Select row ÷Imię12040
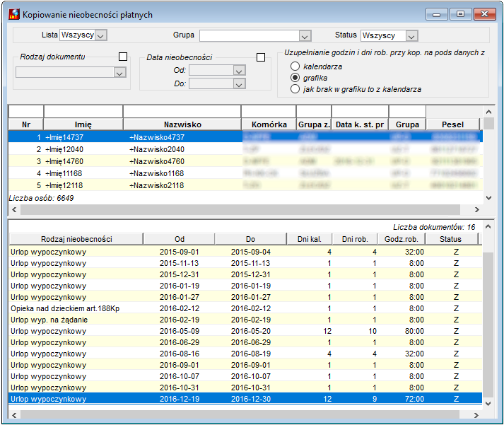The image size is (504, 425). (x=245, y=149)
